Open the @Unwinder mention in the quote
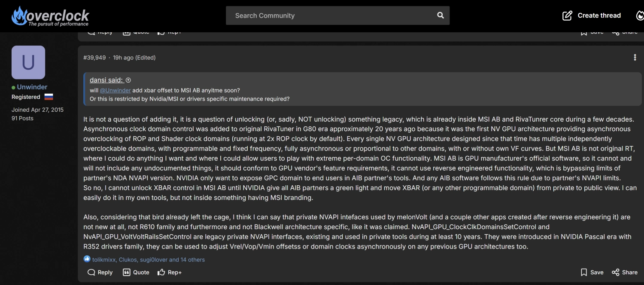This screenshot has height=285, width=644. (x=115, y=90)
